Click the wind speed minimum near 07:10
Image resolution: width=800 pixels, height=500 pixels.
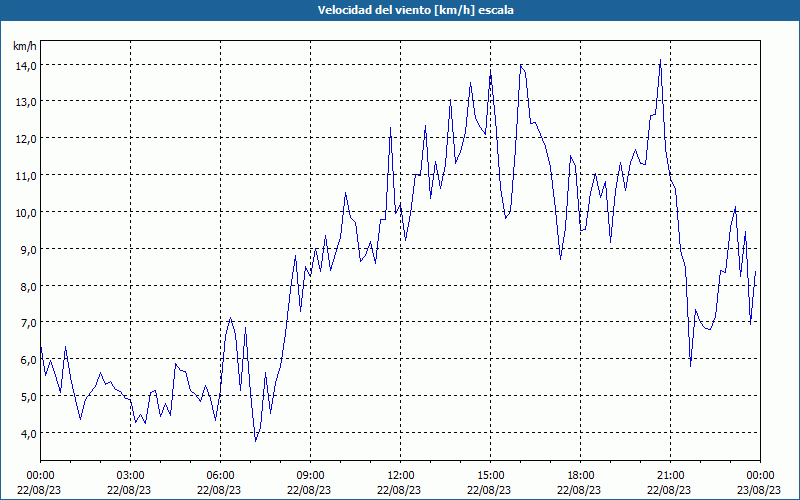pyautogui.click(x=256, y=441)
